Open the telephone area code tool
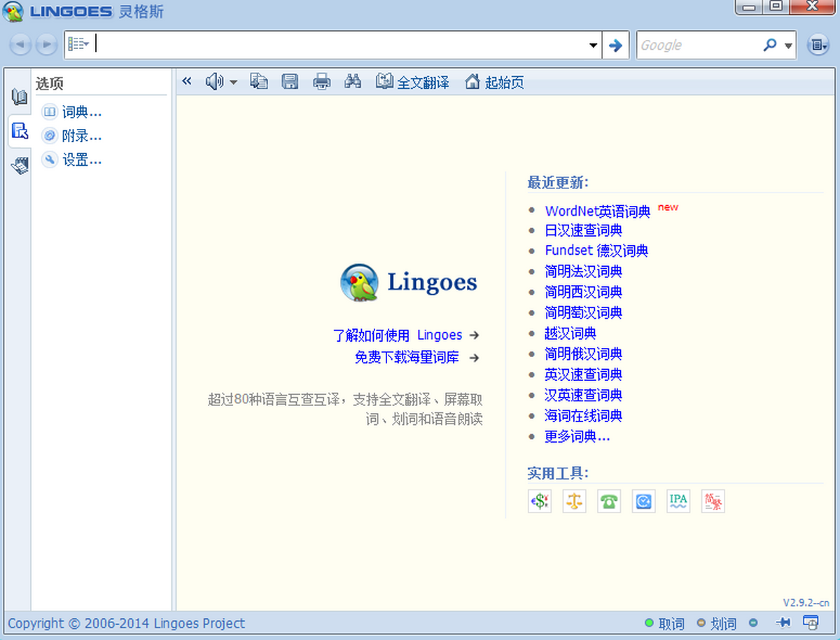The image size is (840, 640). [x=609, y=501]
